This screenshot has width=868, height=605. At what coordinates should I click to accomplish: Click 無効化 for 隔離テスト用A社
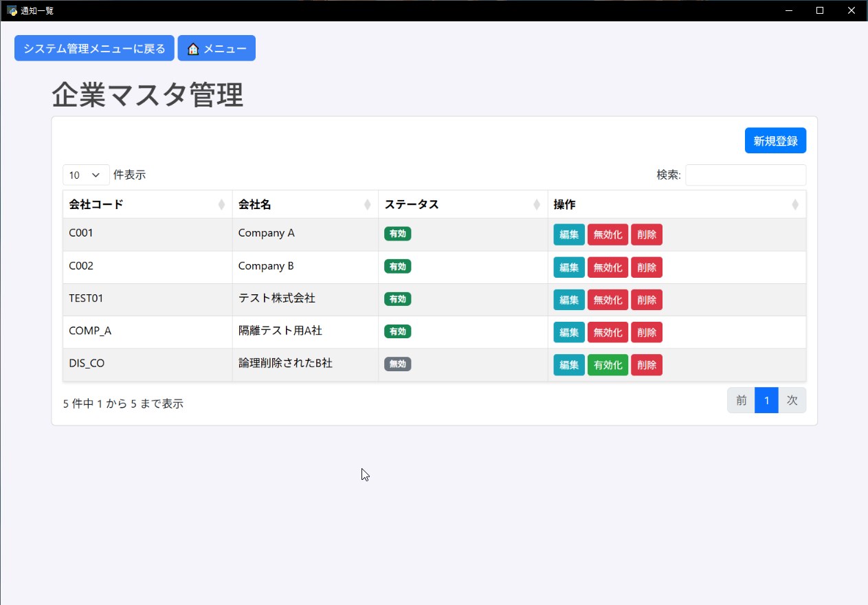608,332
